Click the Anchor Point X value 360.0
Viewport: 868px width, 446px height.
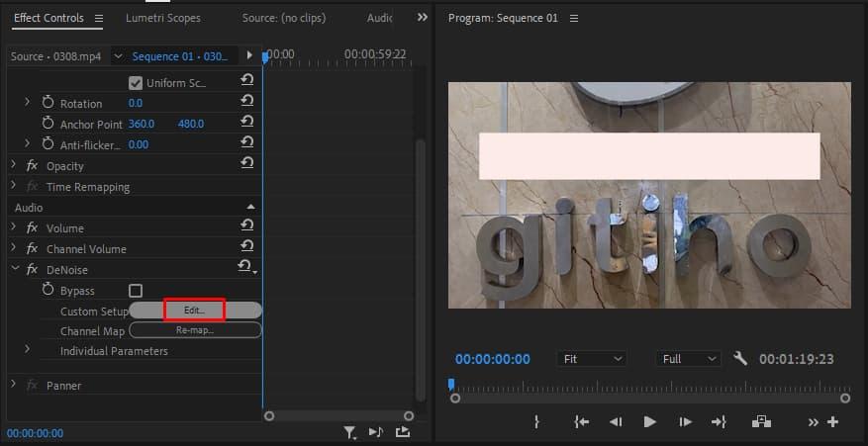[142, 124]
